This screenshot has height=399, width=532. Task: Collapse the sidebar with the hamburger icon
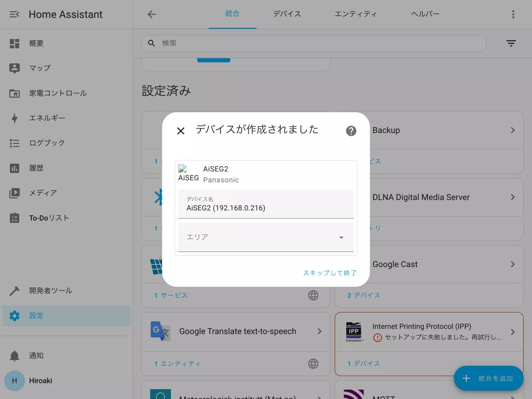tap(14, 14)
